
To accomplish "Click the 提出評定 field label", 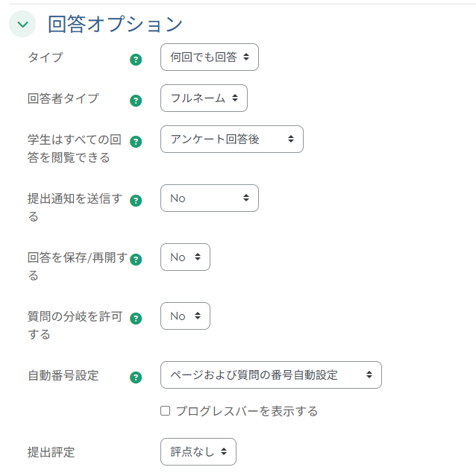I will point(51,452).
